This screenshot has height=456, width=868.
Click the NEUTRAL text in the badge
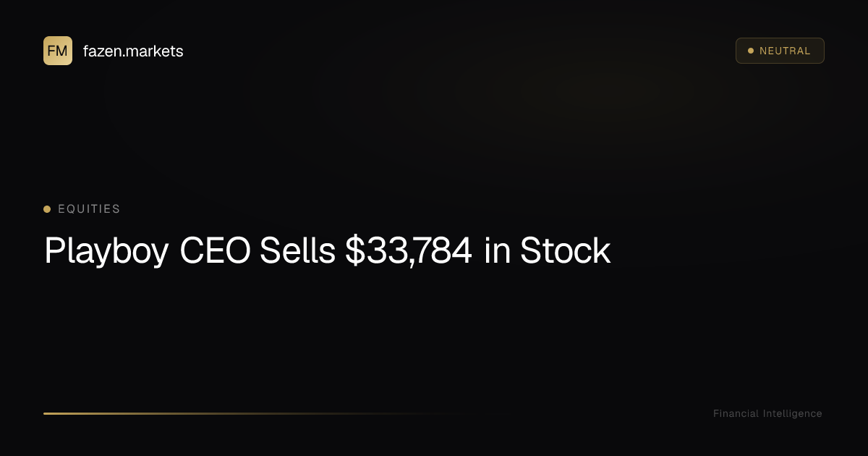pyautogui.click(x=785, y=51)
